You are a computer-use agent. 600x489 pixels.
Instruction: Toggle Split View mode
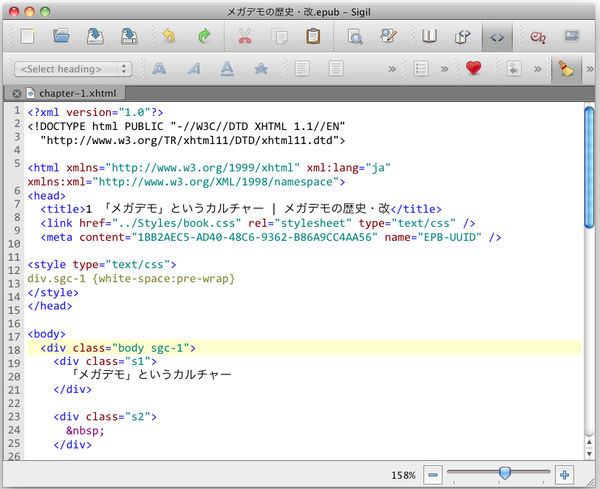pyautogui.click(x=462, y=37)
